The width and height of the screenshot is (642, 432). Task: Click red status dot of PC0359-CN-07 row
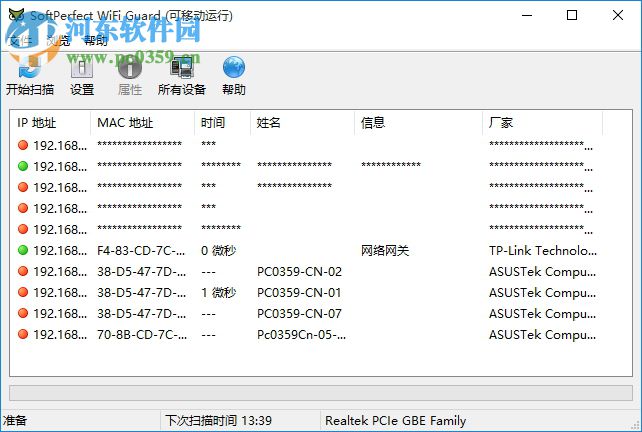[x=23, y=313]
